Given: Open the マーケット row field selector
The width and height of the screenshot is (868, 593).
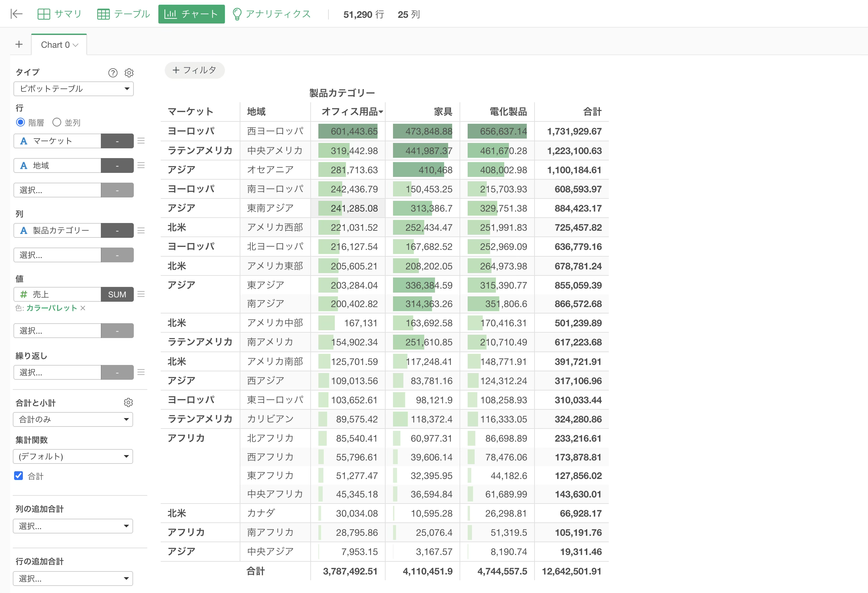Looking at the screenshot, I should coord(57,141).
